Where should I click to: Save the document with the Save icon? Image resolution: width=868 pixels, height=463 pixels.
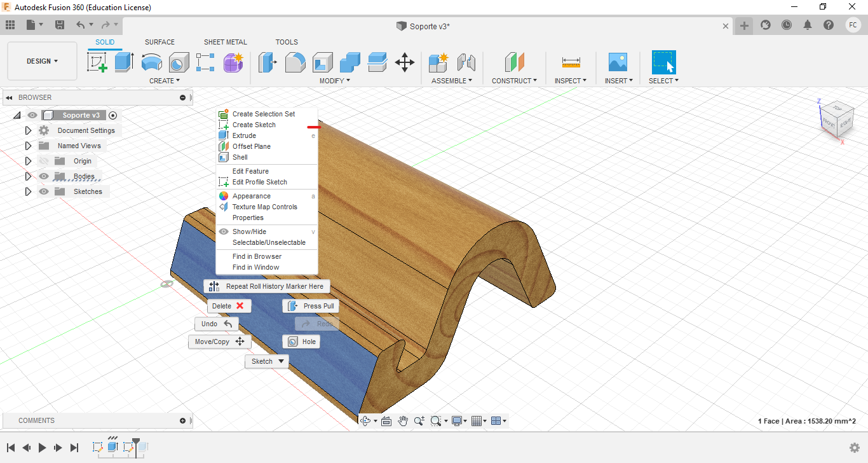[x=60, y=25]
